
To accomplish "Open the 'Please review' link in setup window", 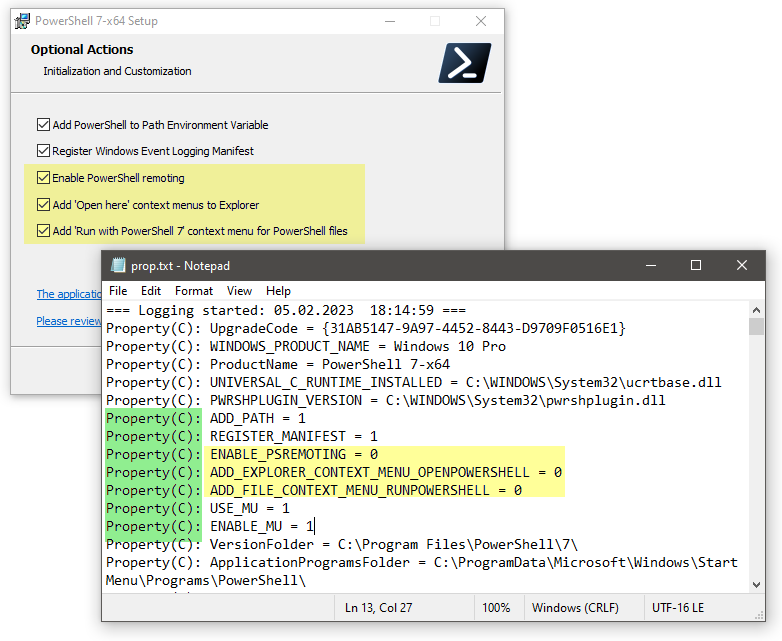I will tap(69, 321).
